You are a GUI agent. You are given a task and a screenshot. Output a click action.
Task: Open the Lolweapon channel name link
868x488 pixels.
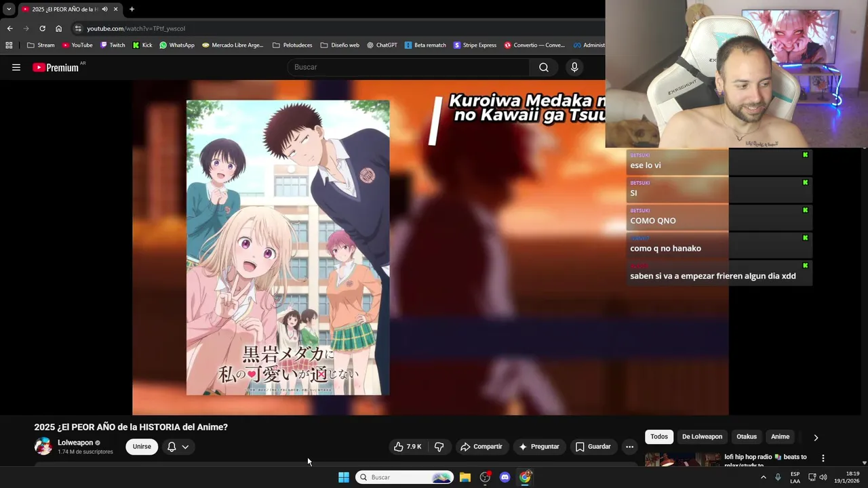coord(75,443)
